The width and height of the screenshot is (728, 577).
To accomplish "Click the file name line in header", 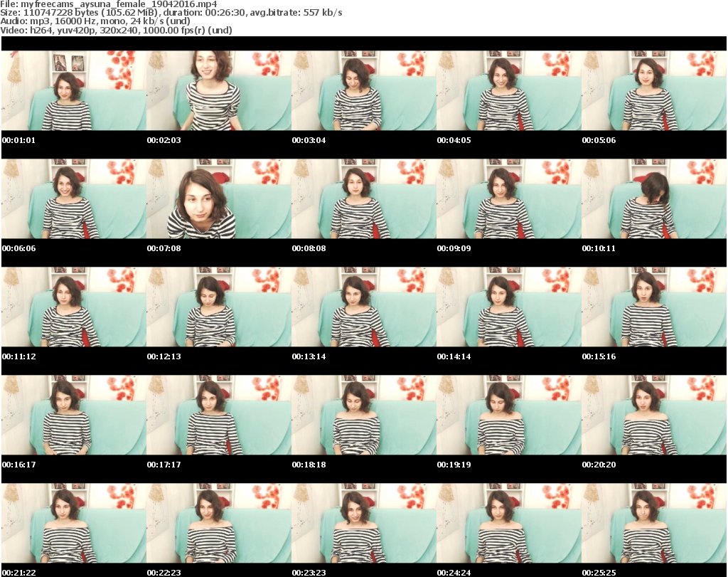I will pos(109,4).
